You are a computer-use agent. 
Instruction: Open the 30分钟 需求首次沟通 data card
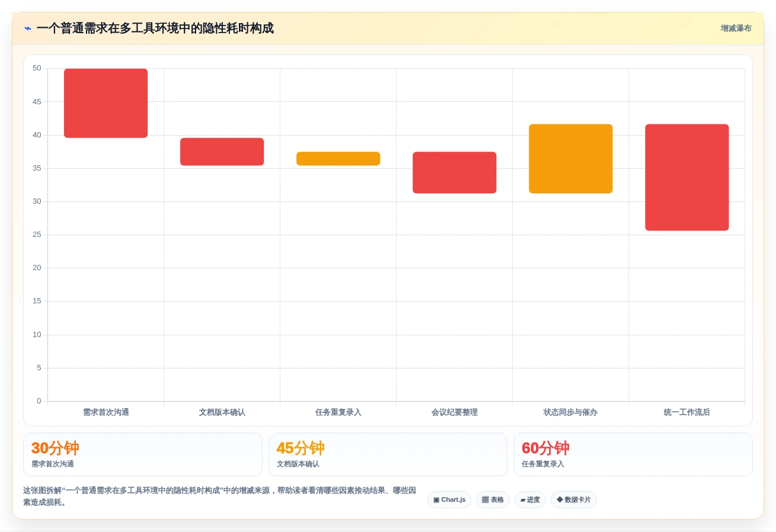143,454
